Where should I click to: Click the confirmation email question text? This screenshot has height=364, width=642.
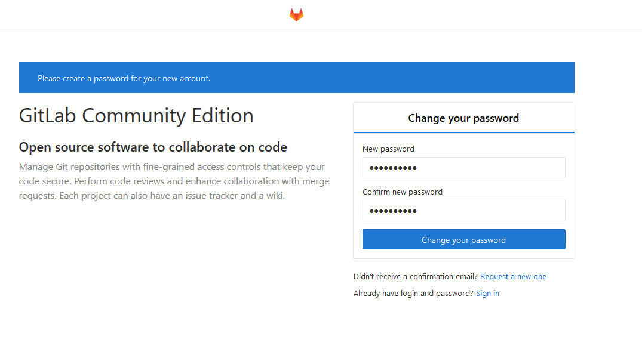415,277
